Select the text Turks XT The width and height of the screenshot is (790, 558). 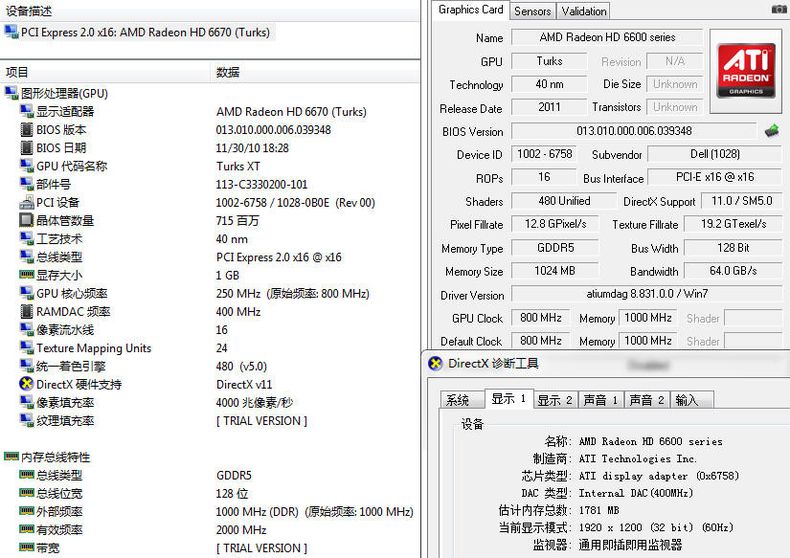[x=238, y=166]
